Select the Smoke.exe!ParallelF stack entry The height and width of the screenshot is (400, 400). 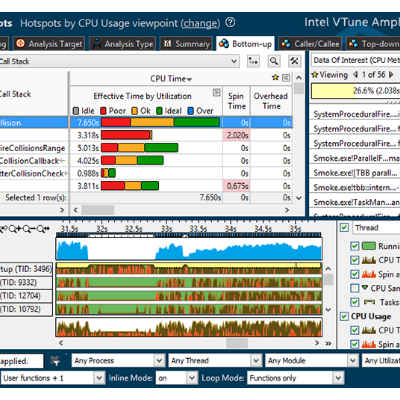pyautogui.click(x=356, y=158)
